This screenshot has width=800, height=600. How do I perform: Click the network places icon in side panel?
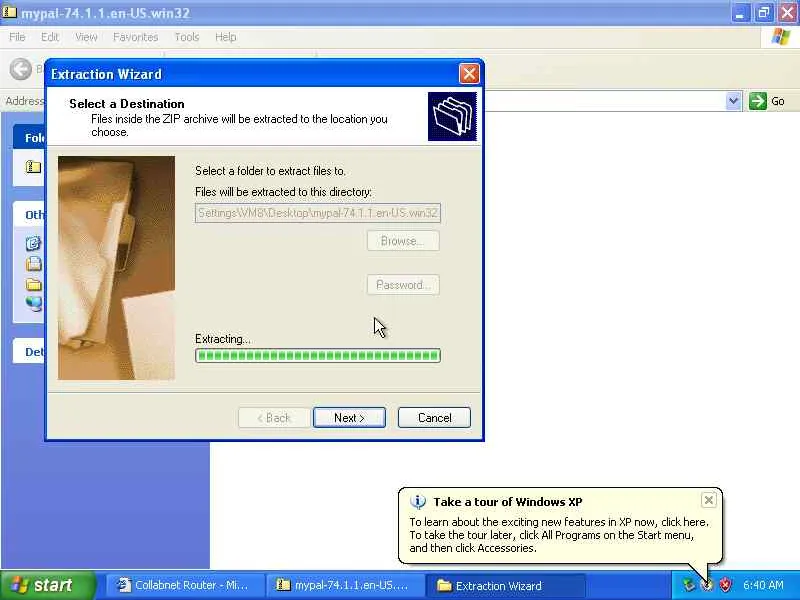pos(34,304)
